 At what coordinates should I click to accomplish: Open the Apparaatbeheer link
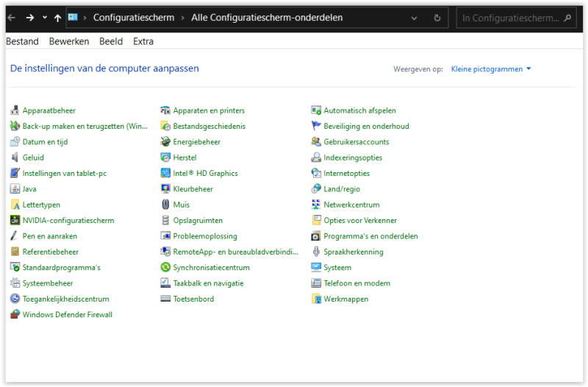tap(49, 111)
